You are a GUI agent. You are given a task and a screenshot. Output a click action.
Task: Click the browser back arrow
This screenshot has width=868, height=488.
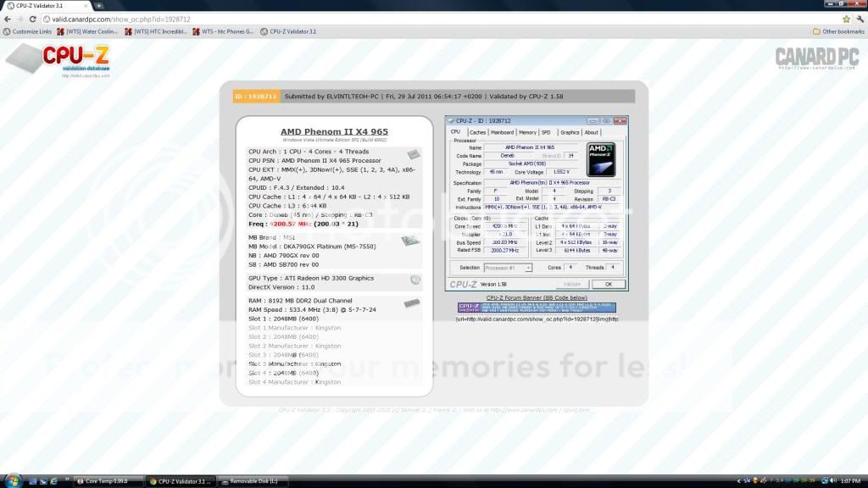[x=8, y=19]
